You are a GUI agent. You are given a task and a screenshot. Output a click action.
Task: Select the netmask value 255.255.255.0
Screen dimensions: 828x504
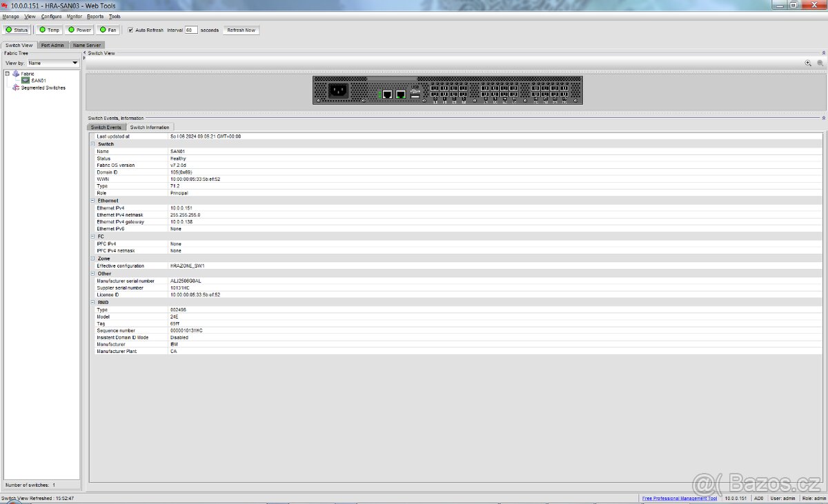click(x=185, y=215)
